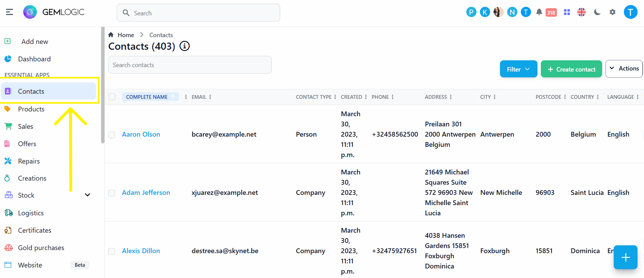Select the small T user avatar
Image resolution: width=644 pixels, height=278 pixels.
click(526, 12)
